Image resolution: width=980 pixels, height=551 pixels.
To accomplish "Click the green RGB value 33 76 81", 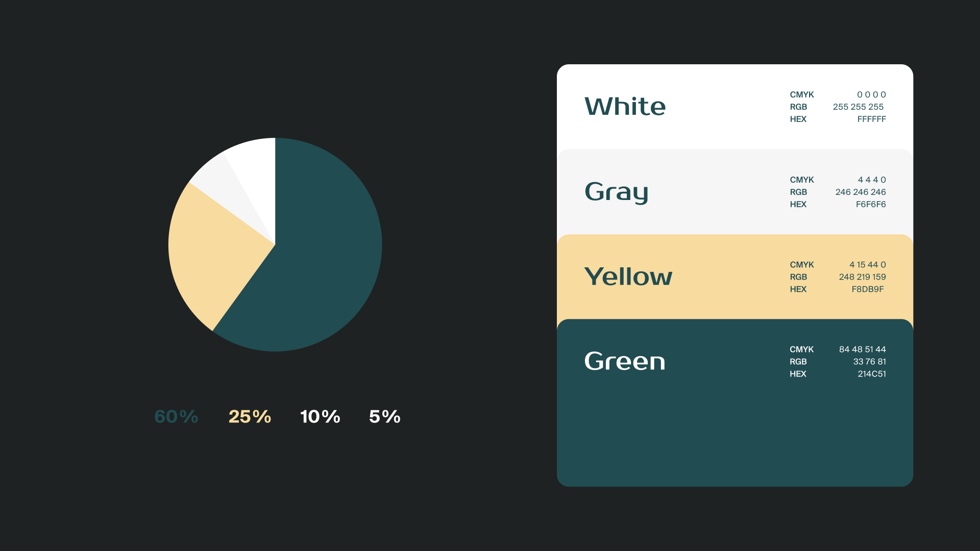I will click(x=869, y=362).
